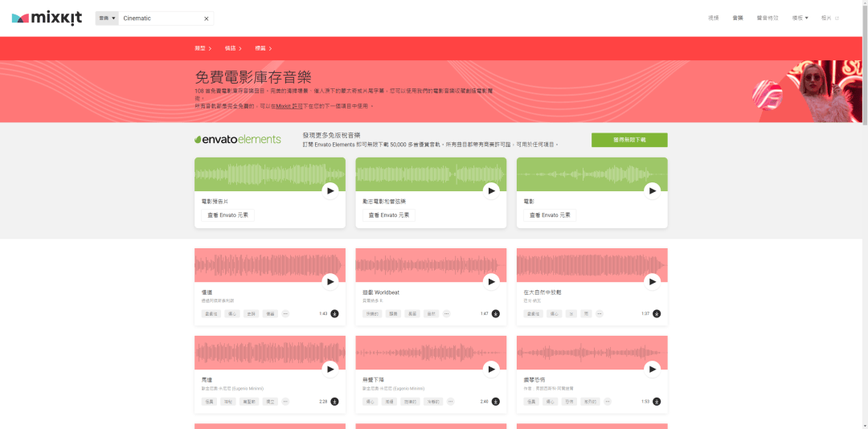This screenshot has width=868, height=429.
Task: Click in the Cinematic search input field
Action: click(161, 18)
